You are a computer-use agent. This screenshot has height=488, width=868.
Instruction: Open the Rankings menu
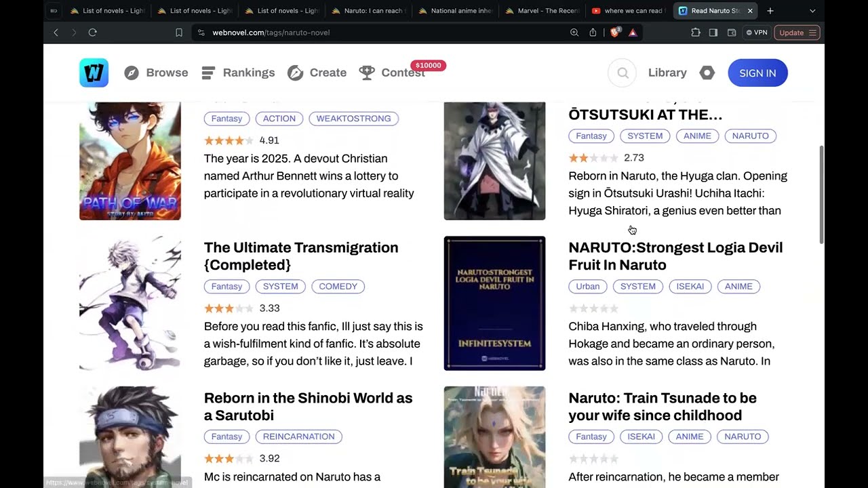238,73
